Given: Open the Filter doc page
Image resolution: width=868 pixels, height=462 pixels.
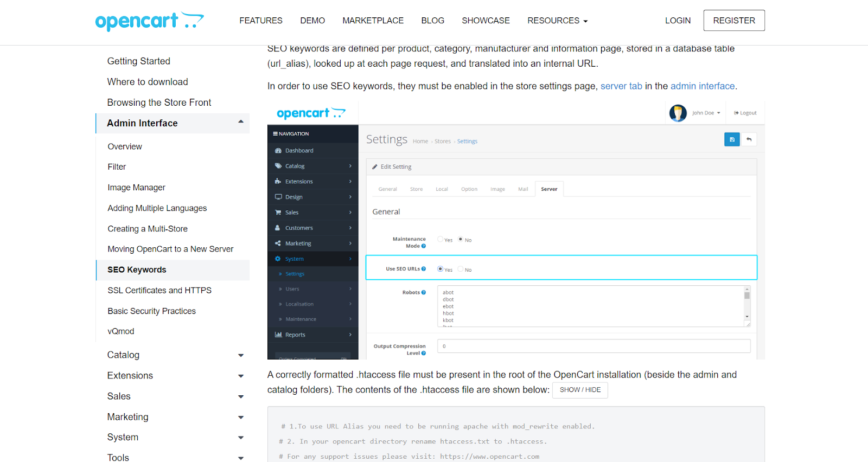Looking at the screenshot, I should click(x=117, y=167).
